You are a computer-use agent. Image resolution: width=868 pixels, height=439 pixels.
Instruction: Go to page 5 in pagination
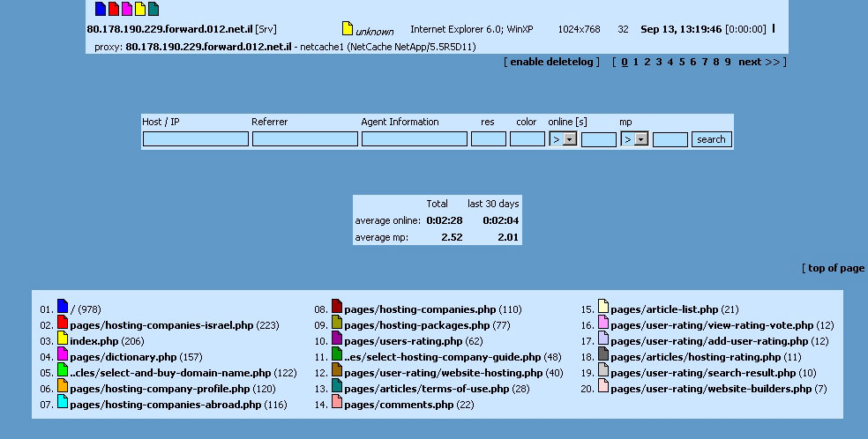682,62
